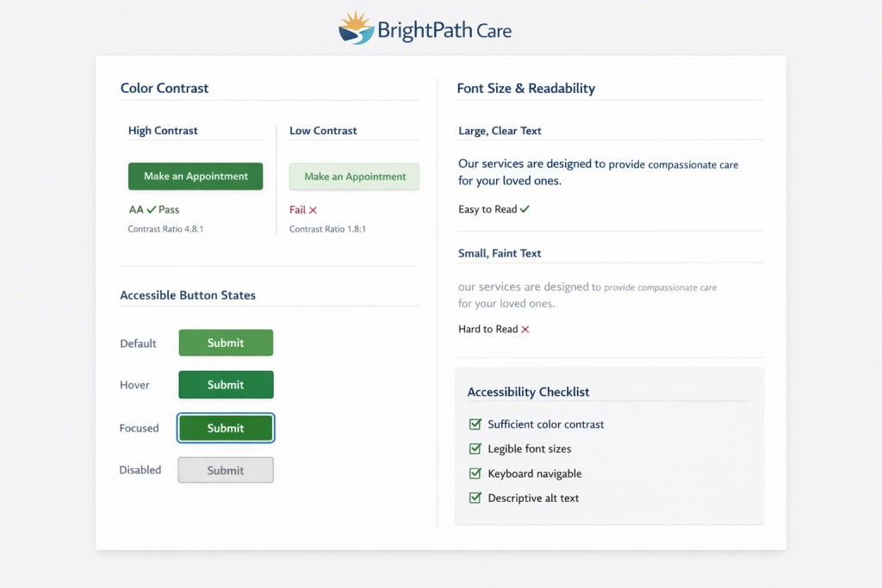Uncheck the Descriptive alt text checkbox
882x588 pixels.
475,498
